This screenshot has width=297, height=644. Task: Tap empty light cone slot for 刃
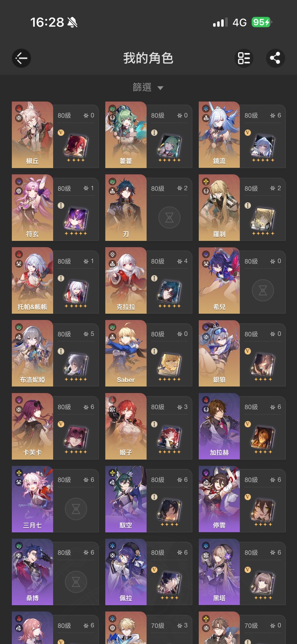[x=169, y=217]
